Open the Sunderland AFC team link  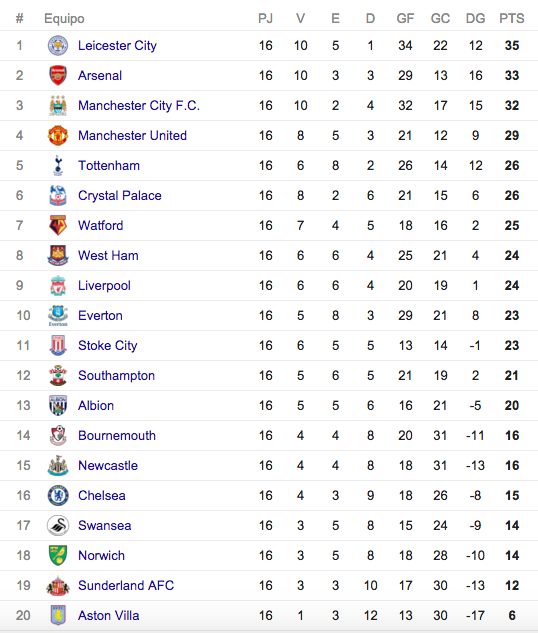126,586
